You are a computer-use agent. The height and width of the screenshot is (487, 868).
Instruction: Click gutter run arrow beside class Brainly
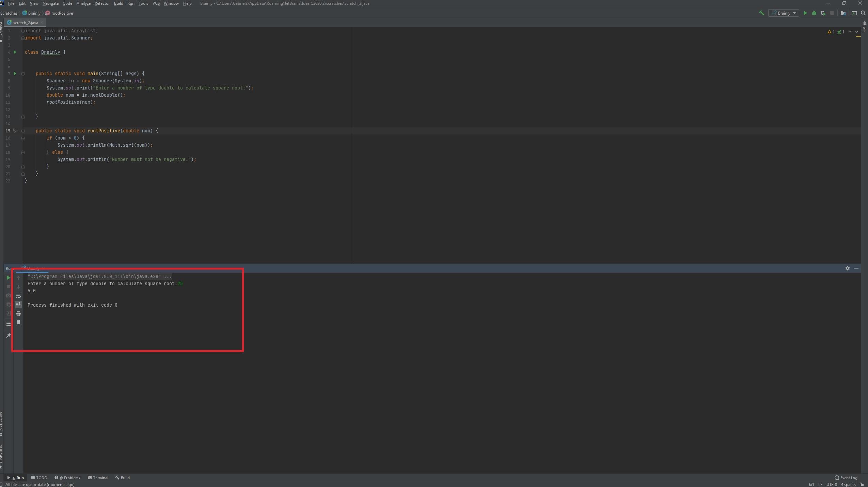(x=15, y=52)
